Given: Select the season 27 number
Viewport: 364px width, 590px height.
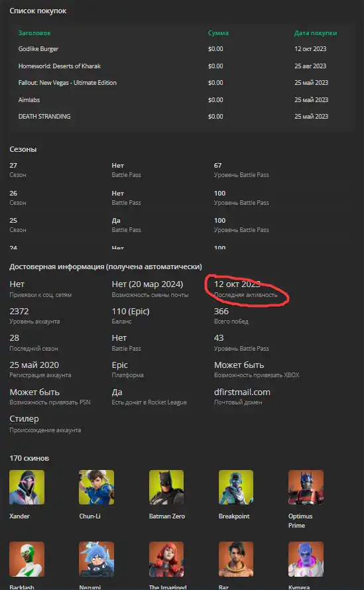Looking at the screenshot, I should (x=13, y=166).
